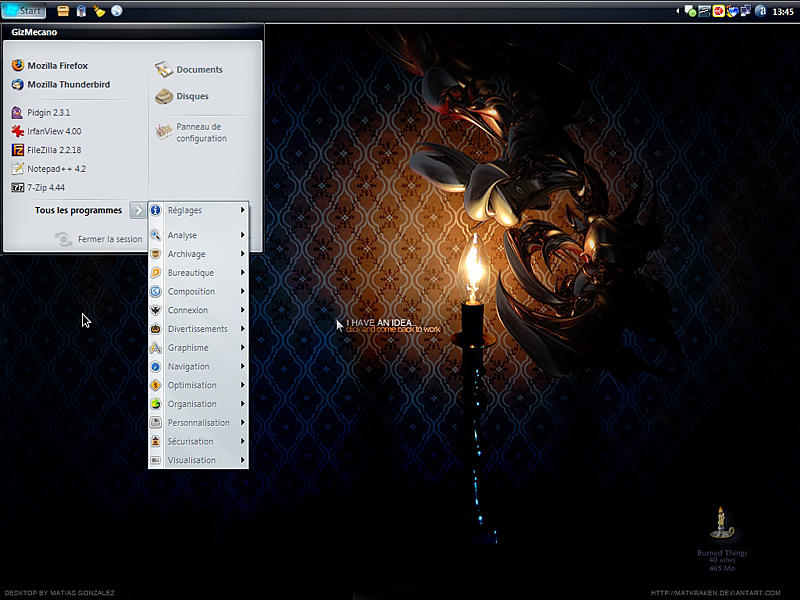Launch the yellow broom cleaner icon
800x600 pixels.
99,11
